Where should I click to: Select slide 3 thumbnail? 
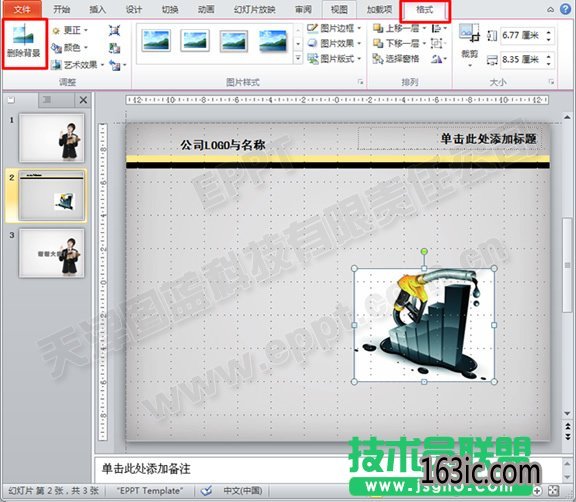pos(52,253)
